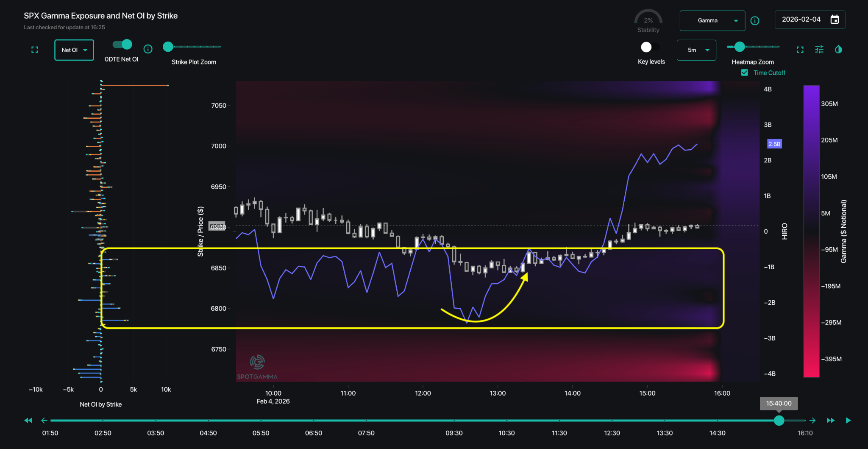
Task: Disable the 0DTE Net OI toggle
Action: (x=121, y=44)
